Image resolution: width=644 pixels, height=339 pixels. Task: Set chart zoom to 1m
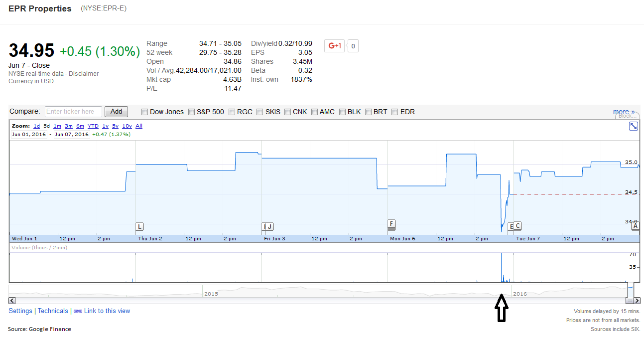[x=57, y=126]
